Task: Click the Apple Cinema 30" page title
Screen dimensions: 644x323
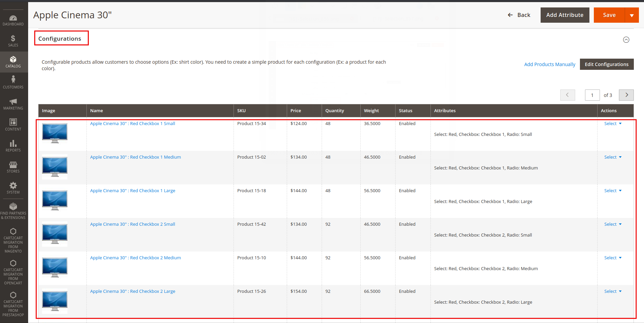Action: [73, 15]
